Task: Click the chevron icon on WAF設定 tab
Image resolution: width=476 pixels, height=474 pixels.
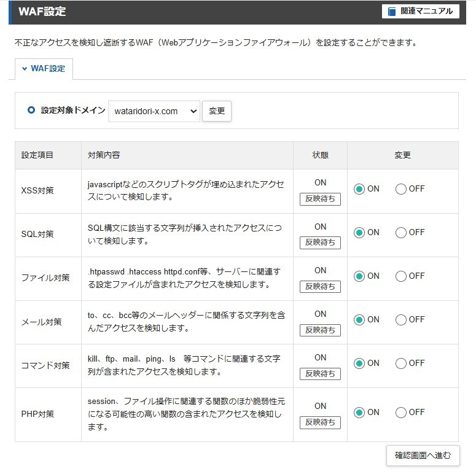Action: pyautogui.click(x=25, y=69)
